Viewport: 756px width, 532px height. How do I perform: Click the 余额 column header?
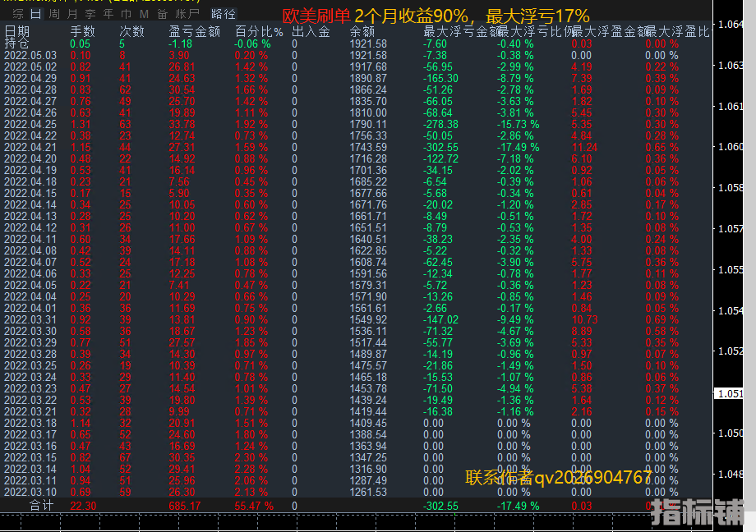click(362, 31)
